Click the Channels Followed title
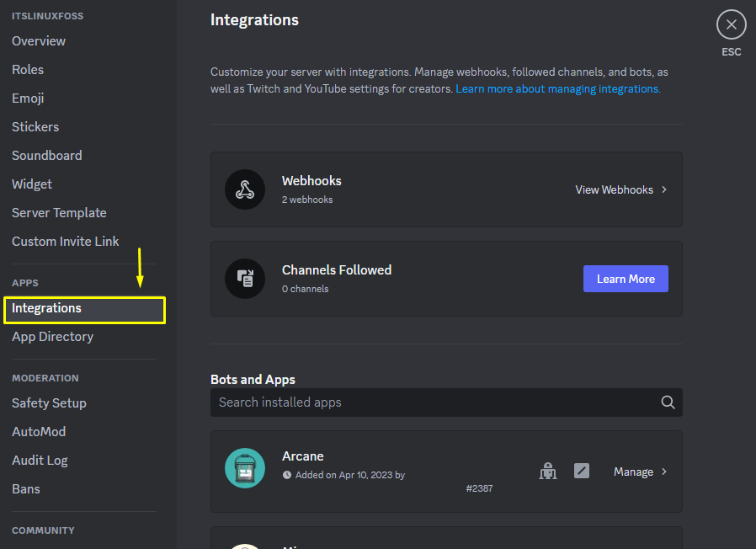 point(337,270)
